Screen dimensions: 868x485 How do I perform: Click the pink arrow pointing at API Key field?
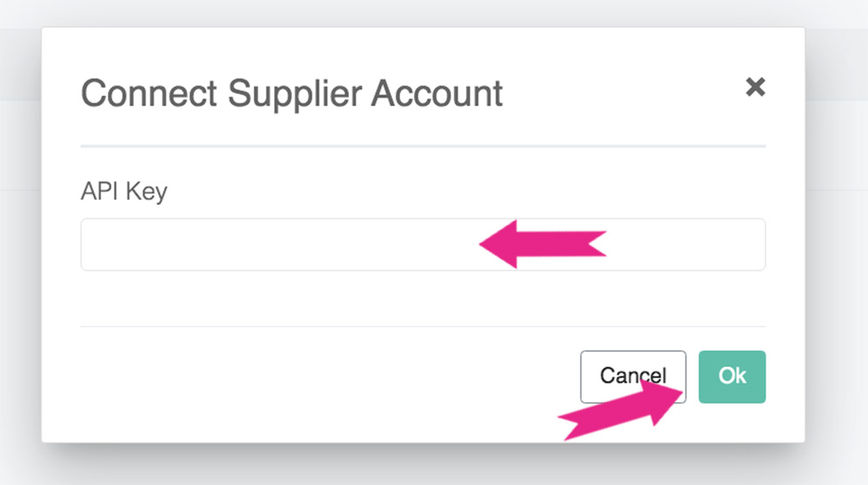click(x=542, y=244)
